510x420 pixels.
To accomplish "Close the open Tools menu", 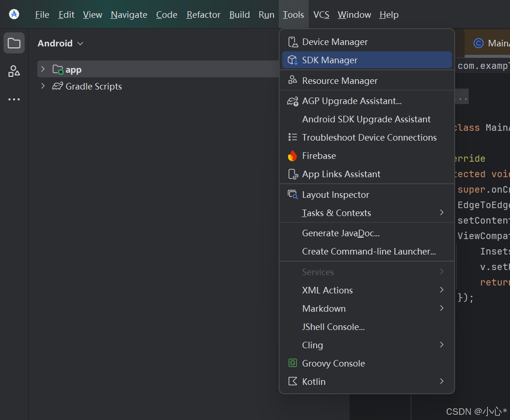I will (x=293, y=15).
